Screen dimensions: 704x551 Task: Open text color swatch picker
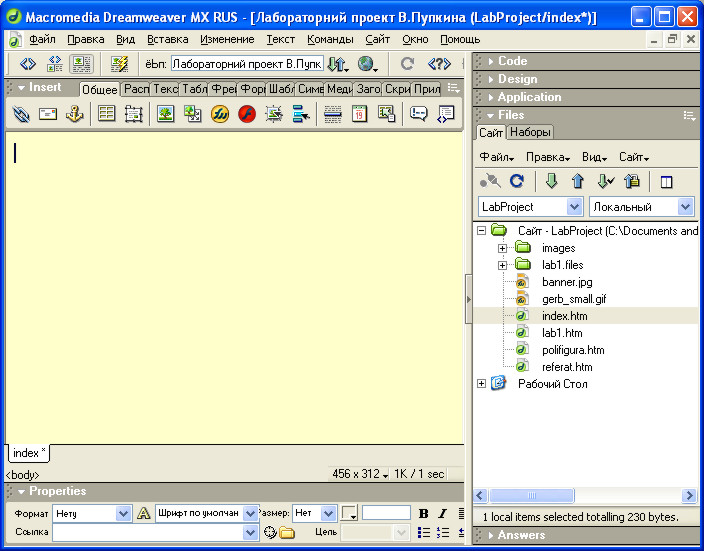[349, 513]
